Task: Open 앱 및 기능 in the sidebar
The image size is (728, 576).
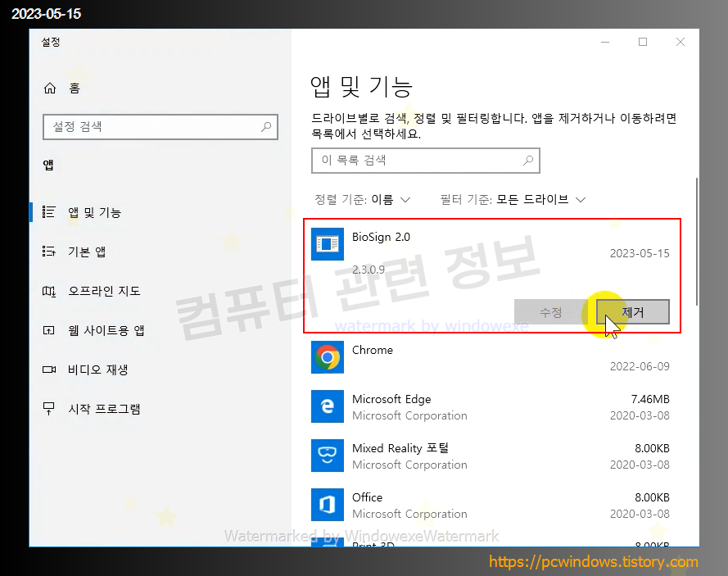Action: 95,212
